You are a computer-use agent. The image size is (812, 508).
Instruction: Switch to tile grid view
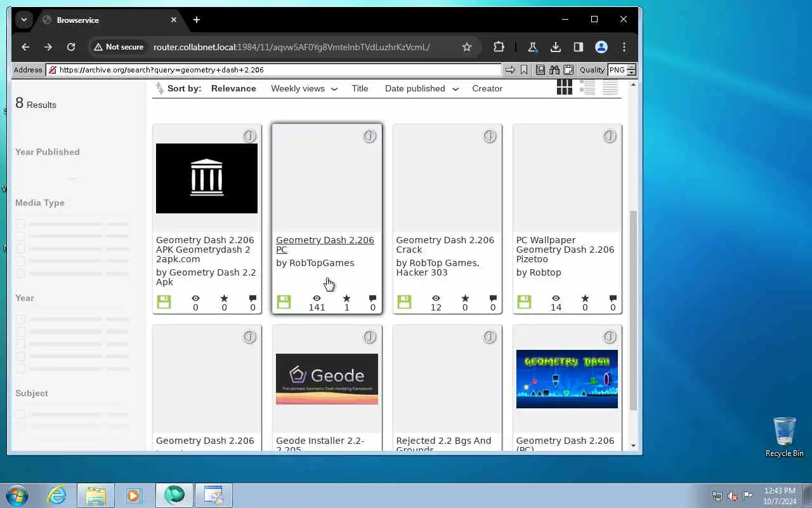coord(564,88)
